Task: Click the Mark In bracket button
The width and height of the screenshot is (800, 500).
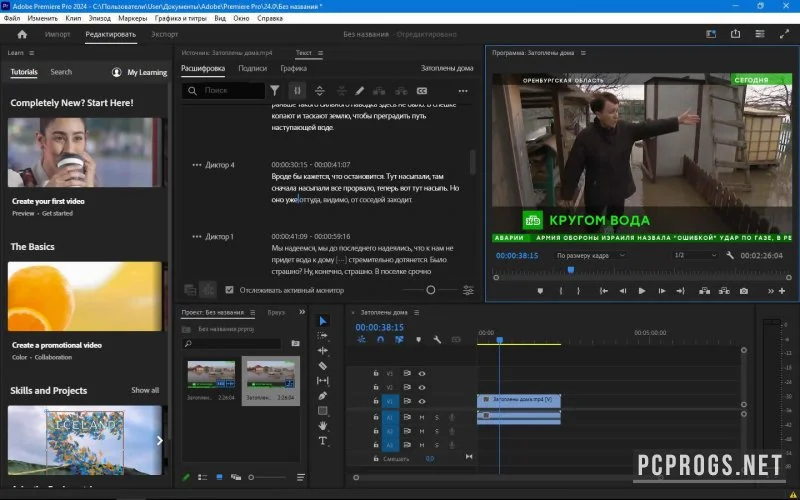Action: (561, 291)
